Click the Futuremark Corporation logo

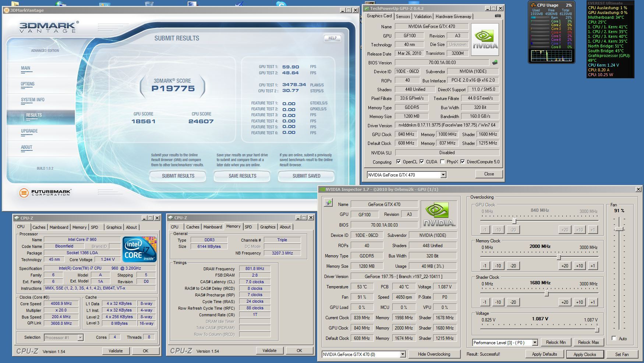click(x=45, y=193)
